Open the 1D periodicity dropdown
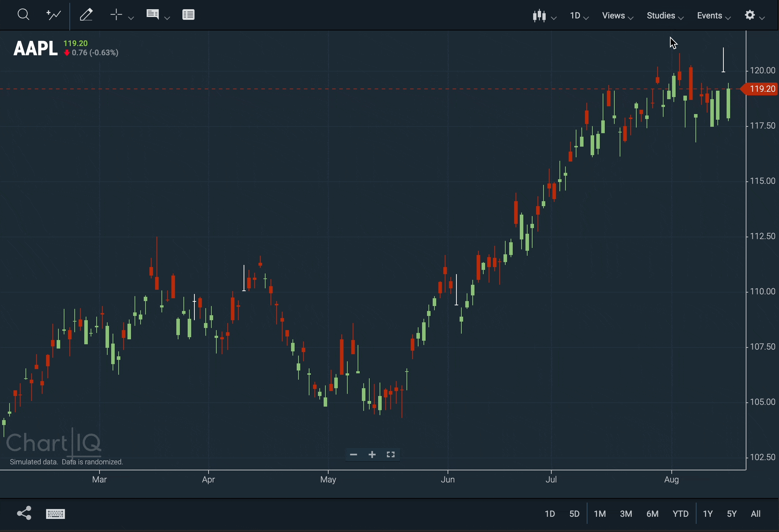This screenshot has height=532, width=779. tap(579, 16)
